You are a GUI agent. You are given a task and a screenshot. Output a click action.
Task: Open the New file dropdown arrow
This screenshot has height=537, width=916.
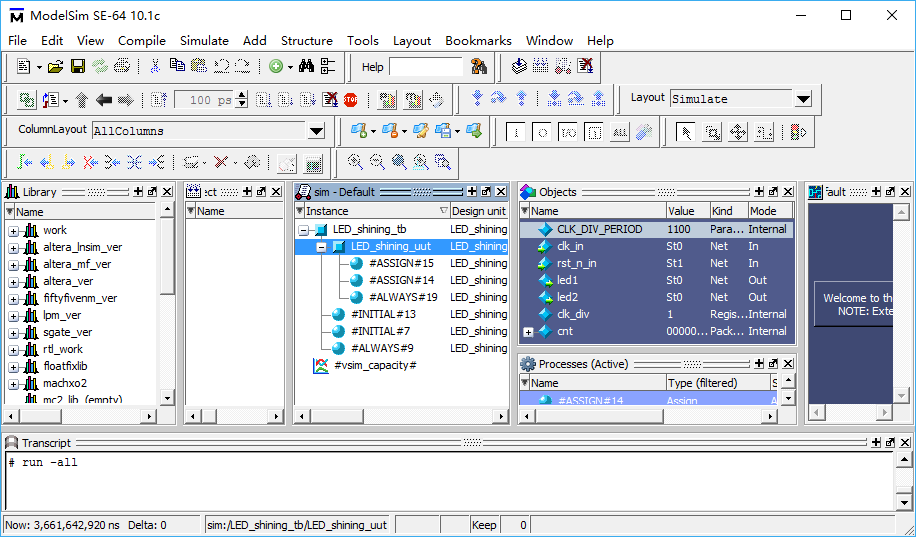coord(39,67)
